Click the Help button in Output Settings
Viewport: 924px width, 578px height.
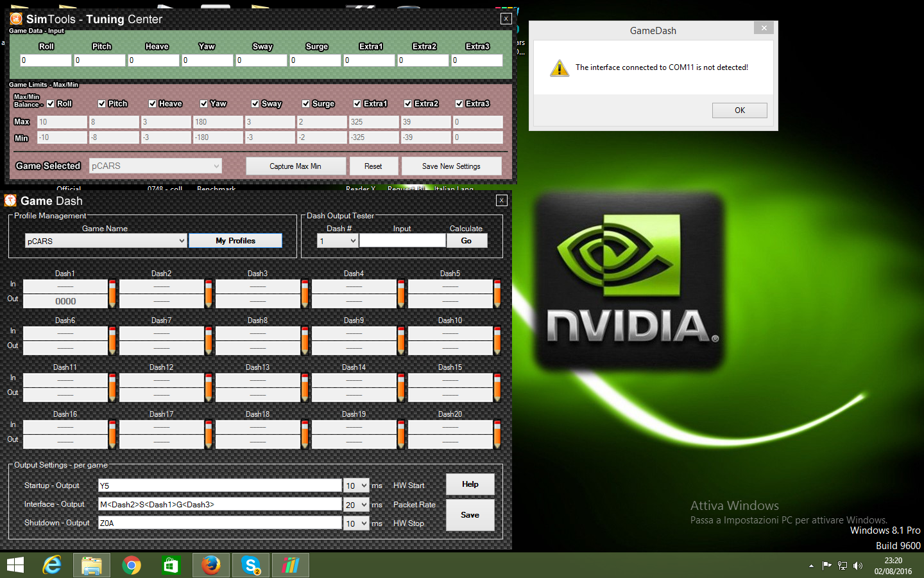(x=470, y=484)
